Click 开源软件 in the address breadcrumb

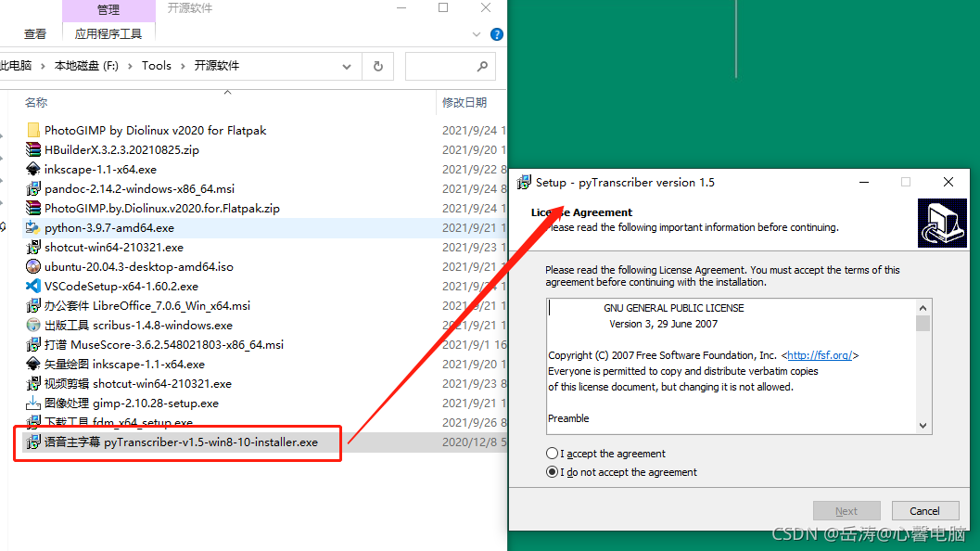pos(216,66)
